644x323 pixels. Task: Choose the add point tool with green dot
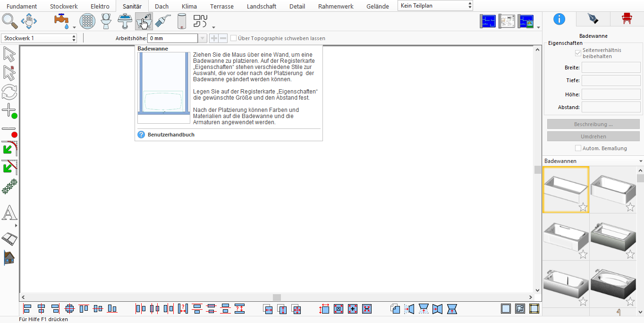click(x=9, y=111)
